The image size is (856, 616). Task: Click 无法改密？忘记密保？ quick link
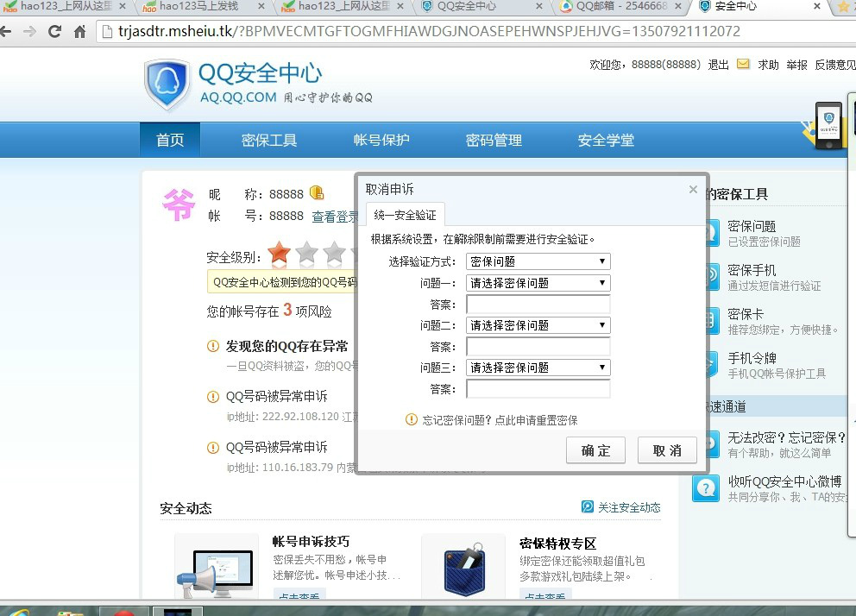tap(787, 437)
